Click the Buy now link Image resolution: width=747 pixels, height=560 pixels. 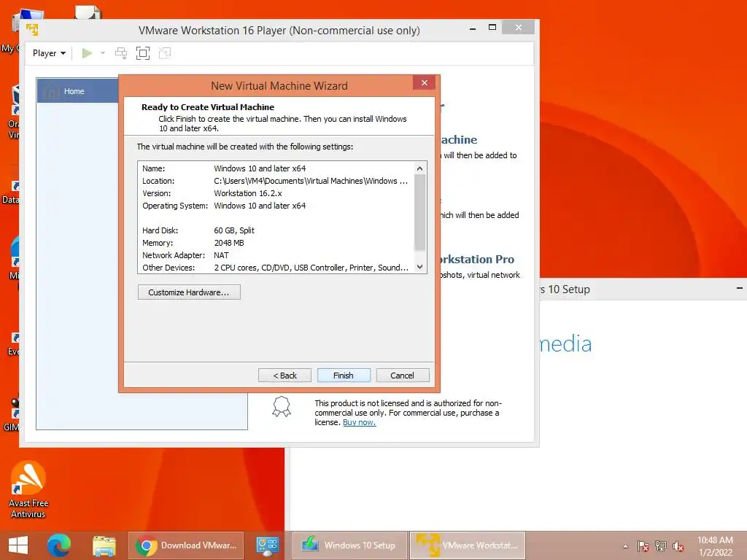[359, 422]
